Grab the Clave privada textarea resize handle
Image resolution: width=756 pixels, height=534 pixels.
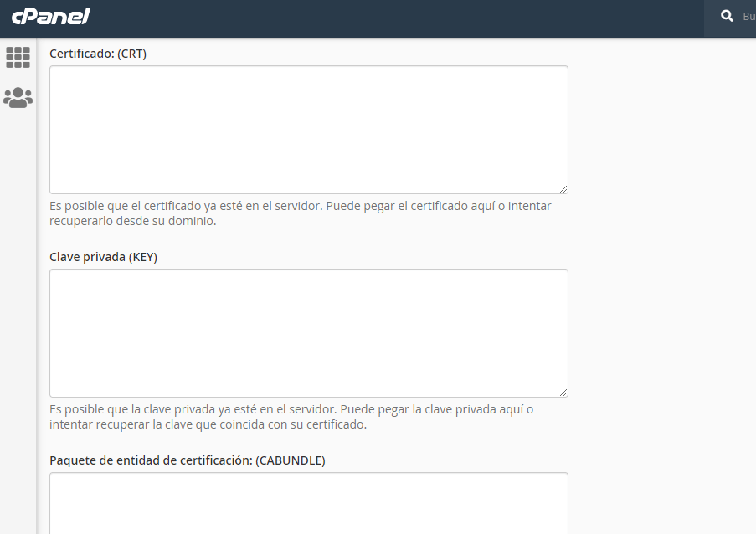(x=563, y=393)
